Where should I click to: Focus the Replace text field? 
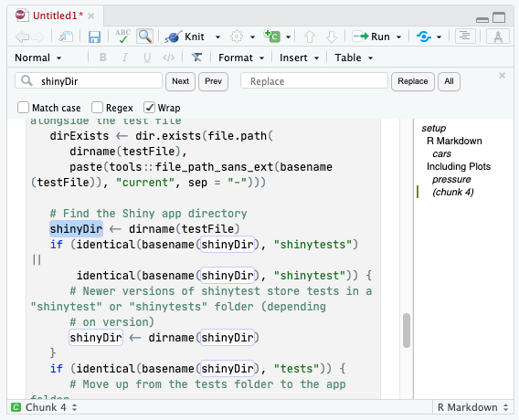[314, 81]
